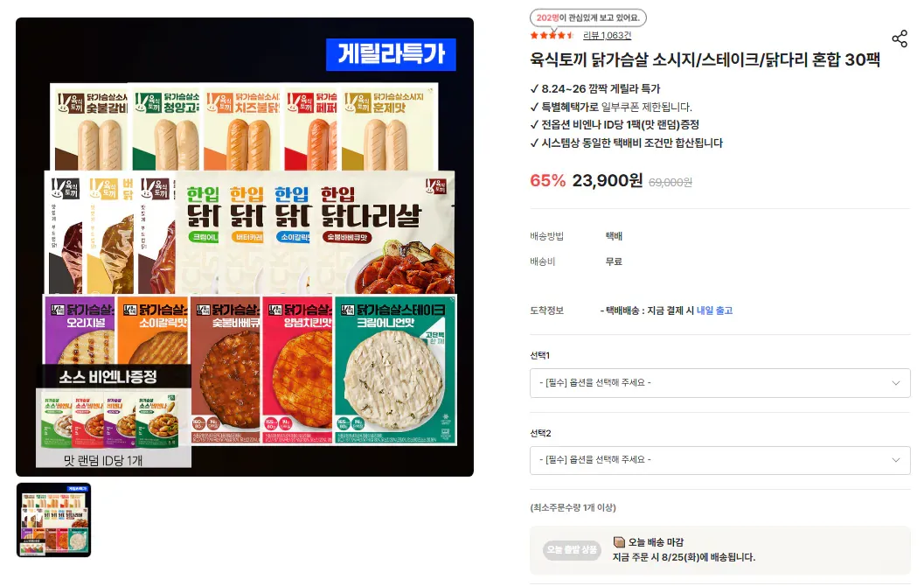This screenshot has height=586, width=924.
Task: Click the 내일 출고 shipping link
Action: [714, 310]
